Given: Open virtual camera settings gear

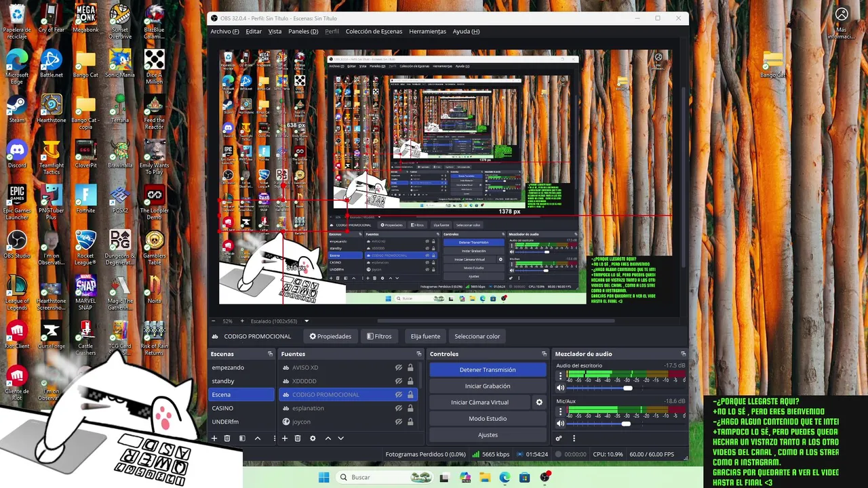Looking at the screenshot, I should click(x=539, y=402).
